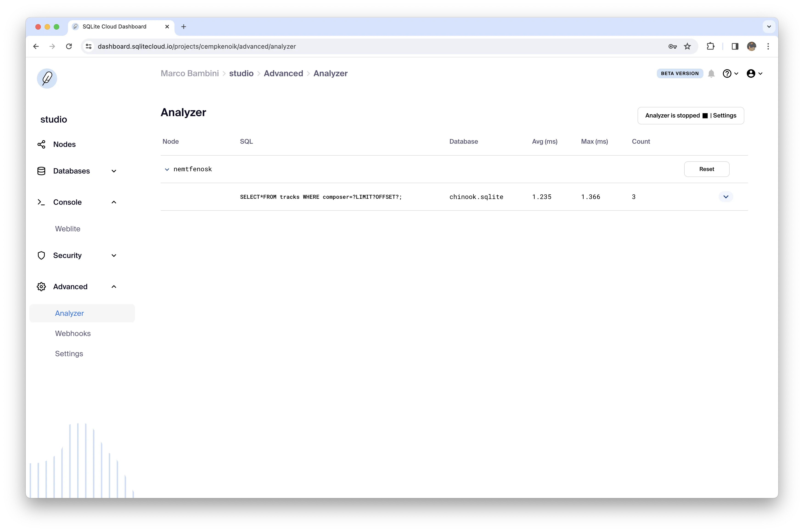
Task: Open the browser extensions puzzle icon
Action: tap(710, 47)
